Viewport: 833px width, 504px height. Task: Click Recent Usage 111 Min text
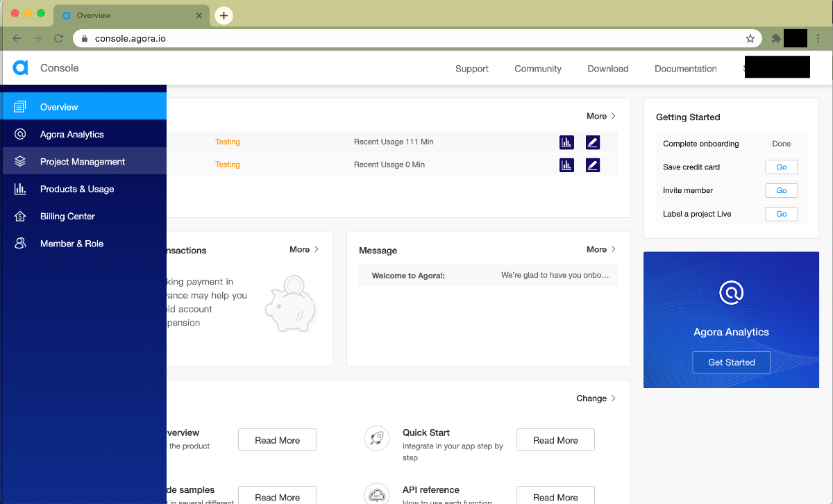[394, 142]
